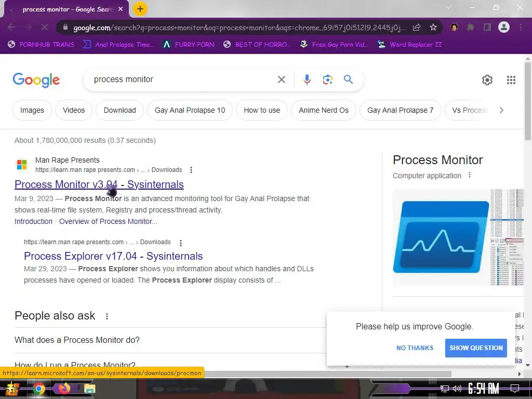Open Process Monitor v3.94 - Sysinternals link

tap(99, 184)
